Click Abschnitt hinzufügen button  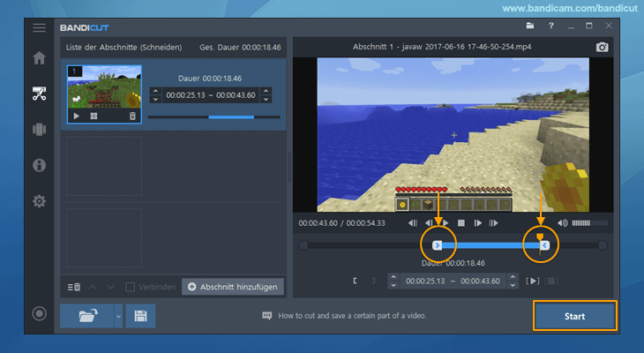pyautogui.click(x=233, y=287)
